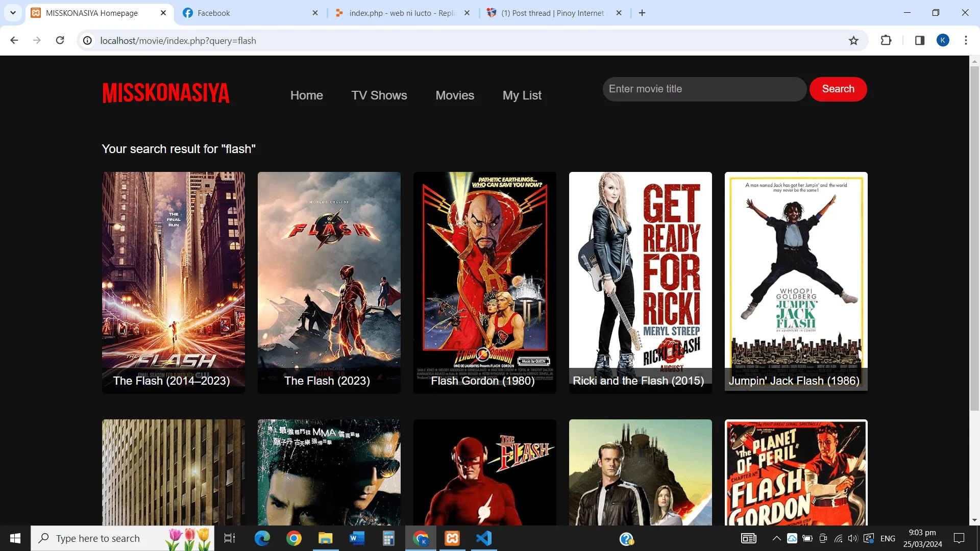Open the Calculator from the taskbar
This screenshot has height=551, width=980.
[x=389, y=538]
